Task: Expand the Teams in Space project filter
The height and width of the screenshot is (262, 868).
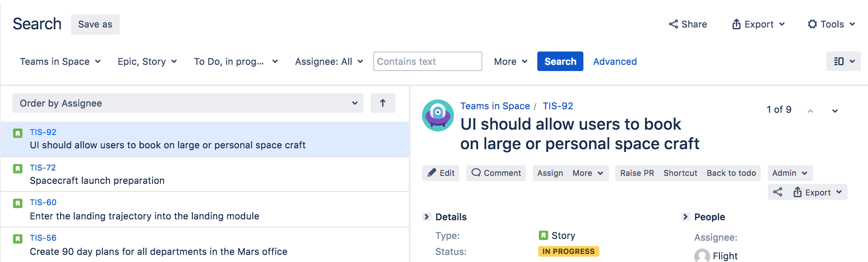Action: click(60, 62)
